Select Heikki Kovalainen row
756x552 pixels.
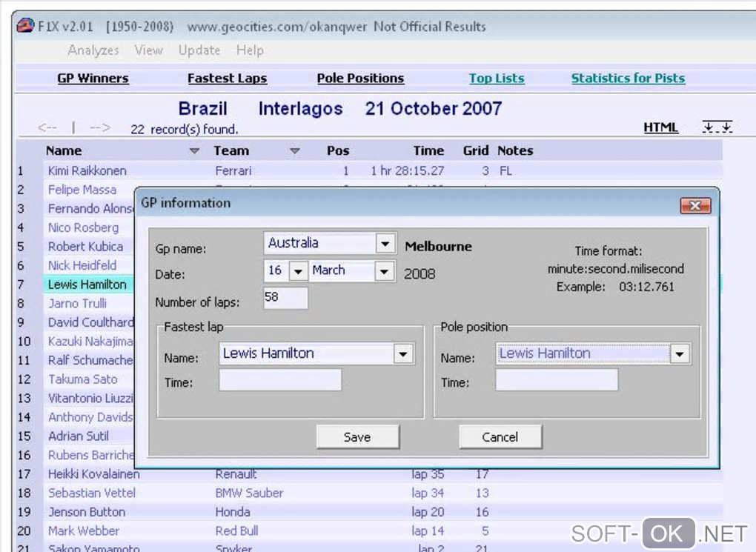[x=93, y=474]
